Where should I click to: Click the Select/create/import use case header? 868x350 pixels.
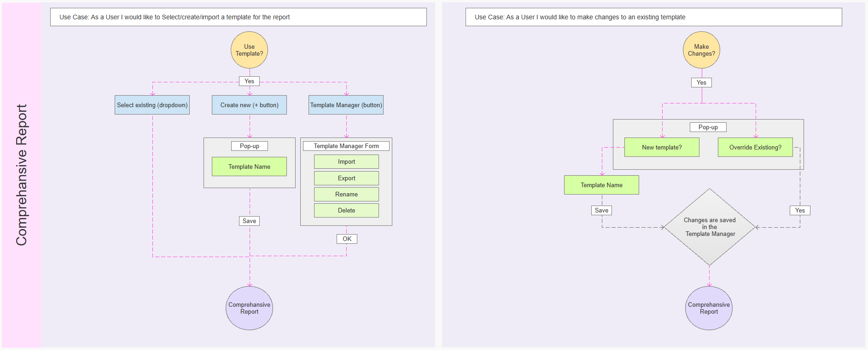point(239,17)
